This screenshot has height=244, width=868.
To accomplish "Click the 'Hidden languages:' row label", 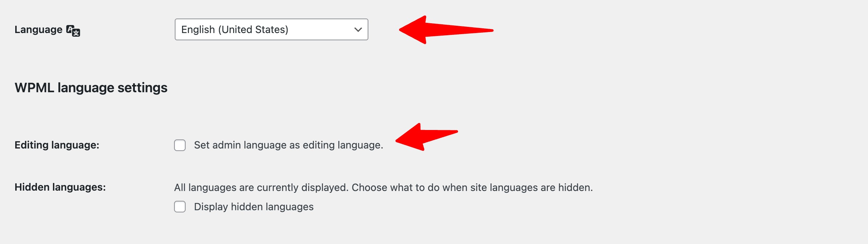I will coord(60,187).
